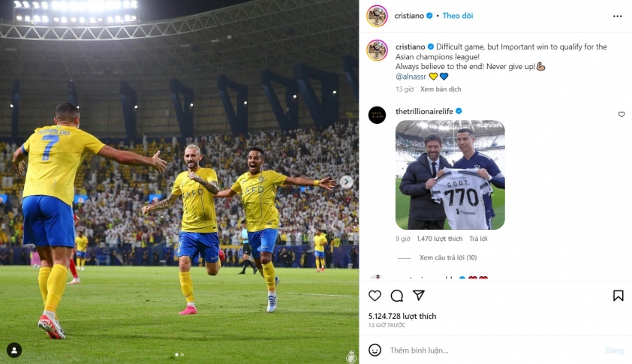Screen dimensions: 632x364
Task: View the 1.470 lượt thích comment likes
Action: click(439, 239)
